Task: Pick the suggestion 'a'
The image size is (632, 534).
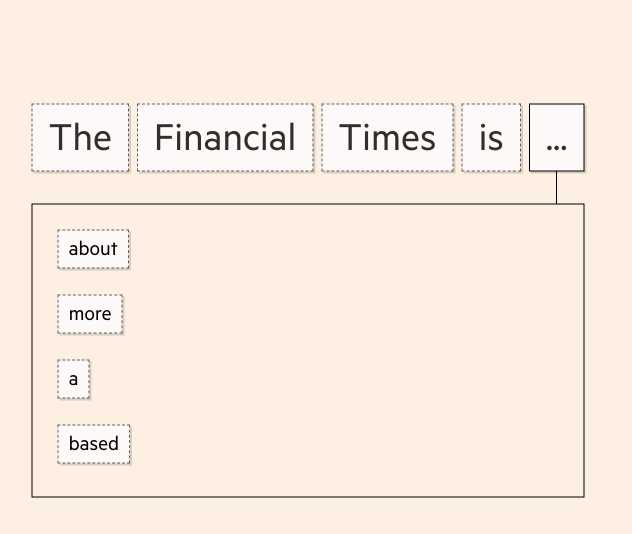Action: (73, 379)
